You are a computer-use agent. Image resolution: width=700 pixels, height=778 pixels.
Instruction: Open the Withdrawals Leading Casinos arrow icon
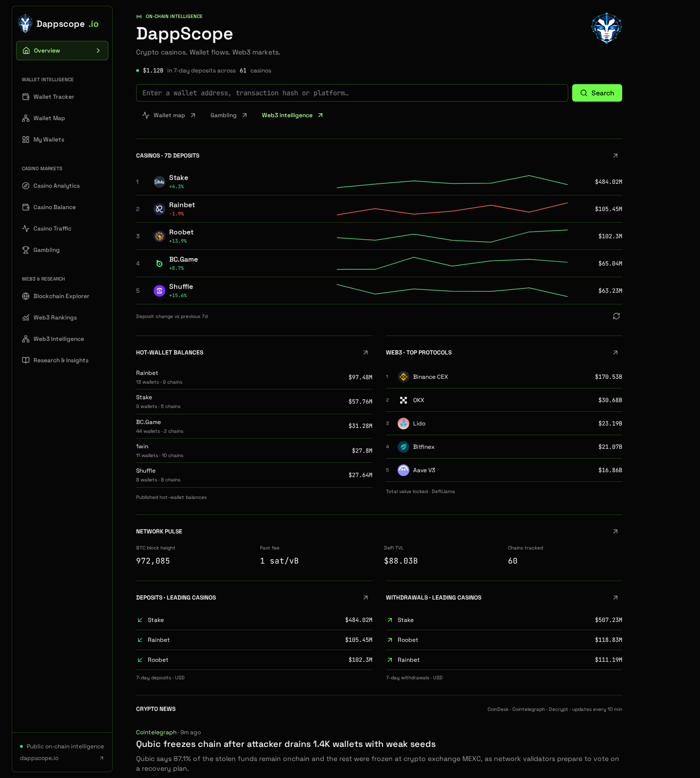615,598
